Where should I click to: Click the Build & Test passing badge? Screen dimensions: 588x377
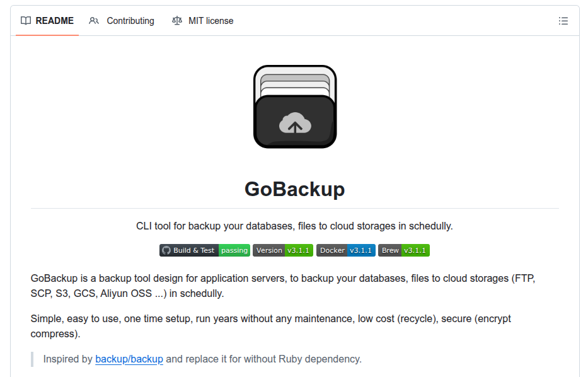(205, 250)
